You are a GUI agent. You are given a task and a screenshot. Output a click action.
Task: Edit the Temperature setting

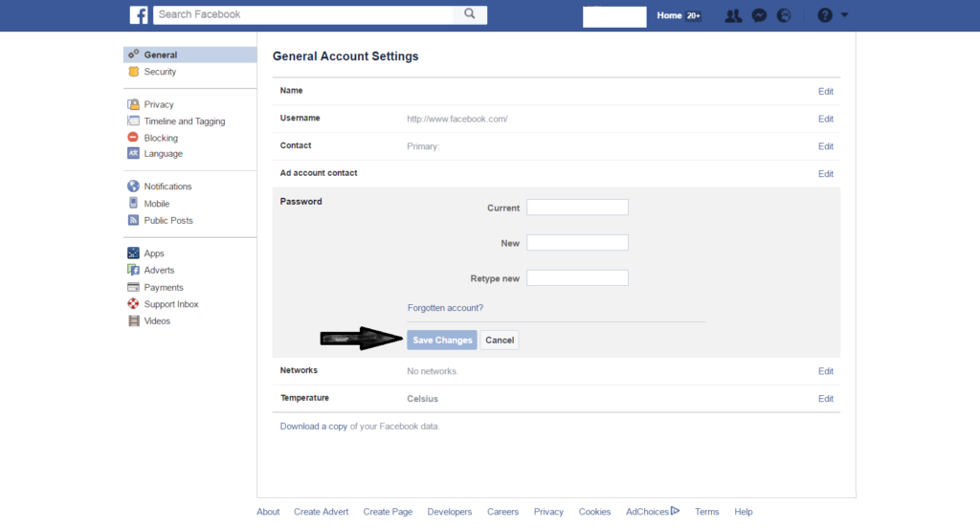pyautogui.click(x=825, y=399)
